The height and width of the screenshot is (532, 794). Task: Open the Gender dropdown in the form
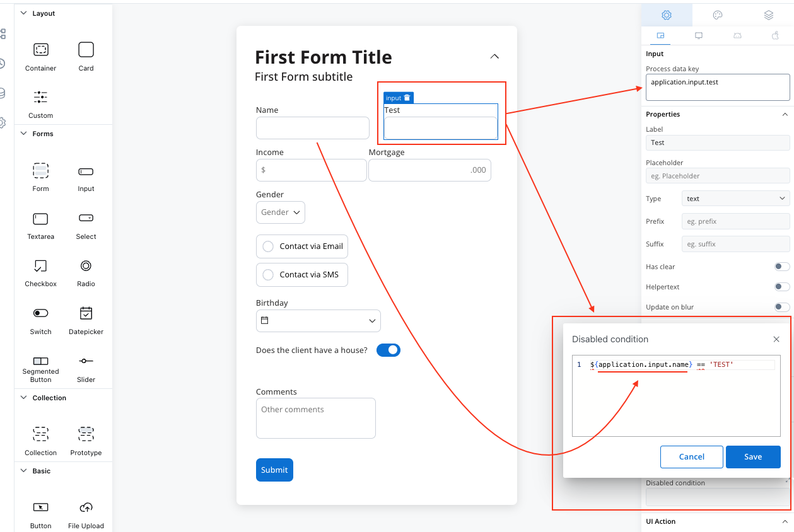(281, 212)
